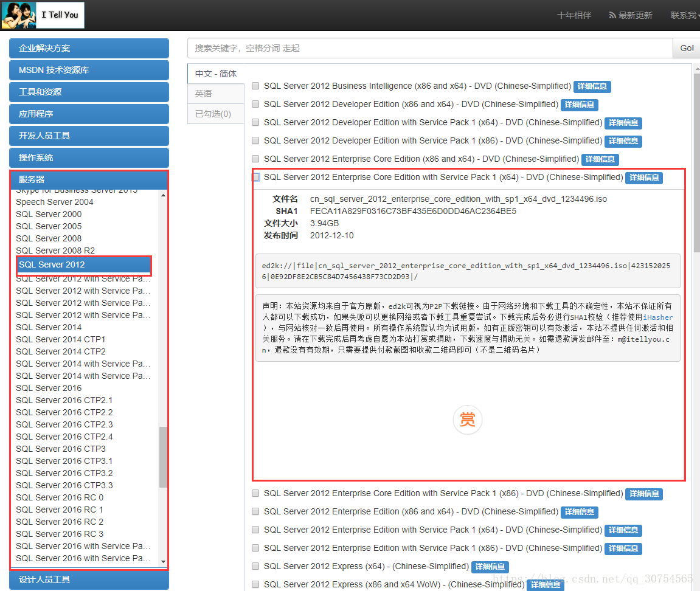Check the SQL Server 2012 Express x64 checkbox
This screenshot has width=700, height=591.
[x=255, y=566]
